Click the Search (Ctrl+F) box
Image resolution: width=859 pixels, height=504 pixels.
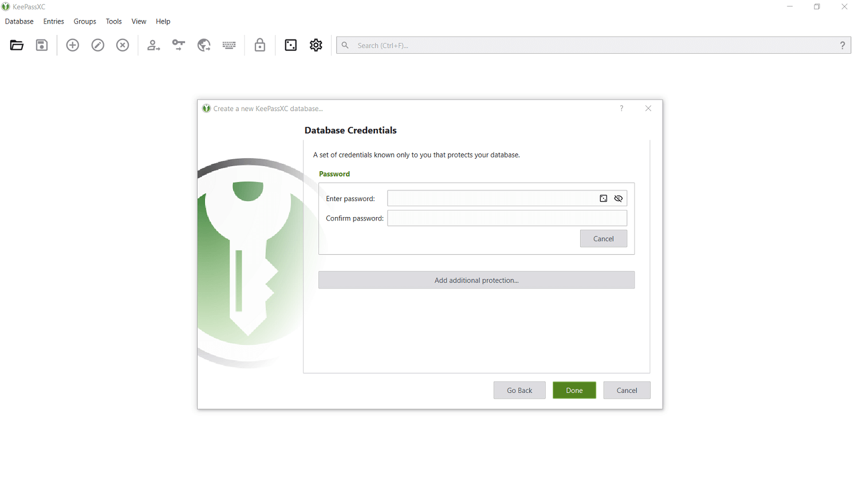pyautogui.click(x=593, y=45)
